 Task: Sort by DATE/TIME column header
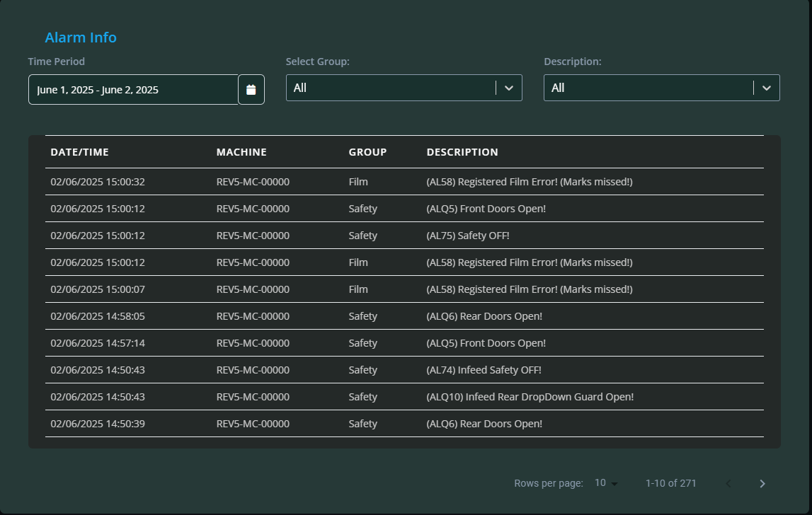(79, 152)
